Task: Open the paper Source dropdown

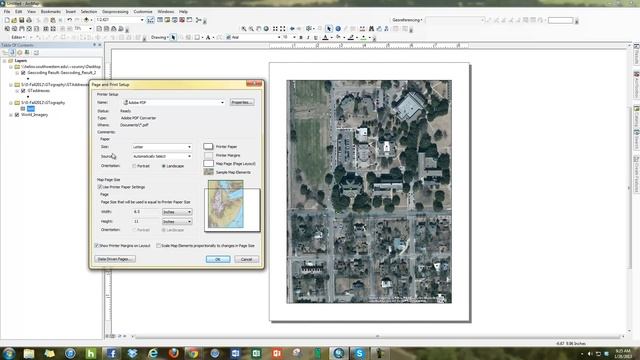Action: tap(189, 156)
